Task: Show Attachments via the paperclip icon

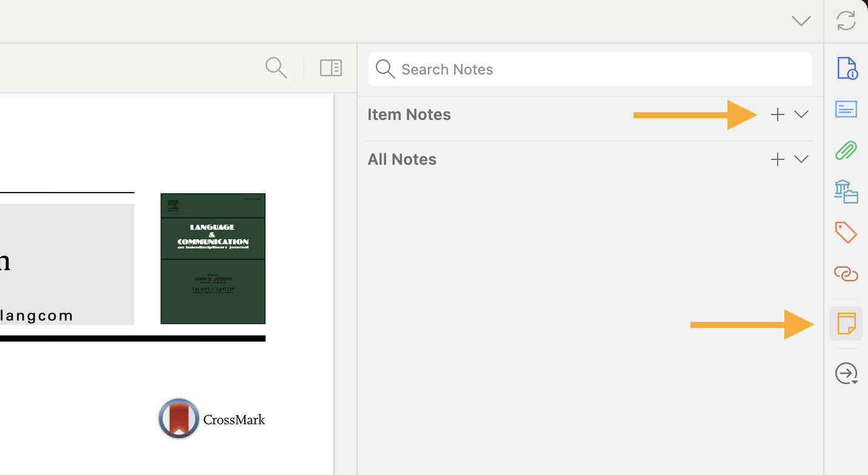Action: tap(846, 150)
